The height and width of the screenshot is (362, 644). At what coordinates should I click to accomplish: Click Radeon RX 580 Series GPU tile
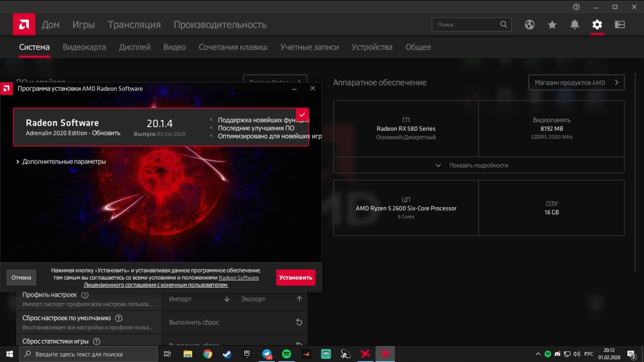pyautogui.click(x=406, y=129)
